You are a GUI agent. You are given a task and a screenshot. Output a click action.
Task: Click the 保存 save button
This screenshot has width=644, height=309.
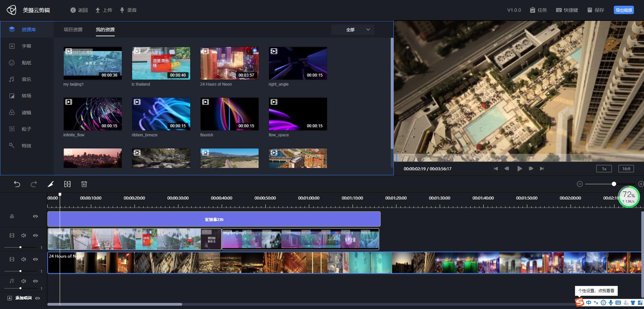tap(596, 10)
